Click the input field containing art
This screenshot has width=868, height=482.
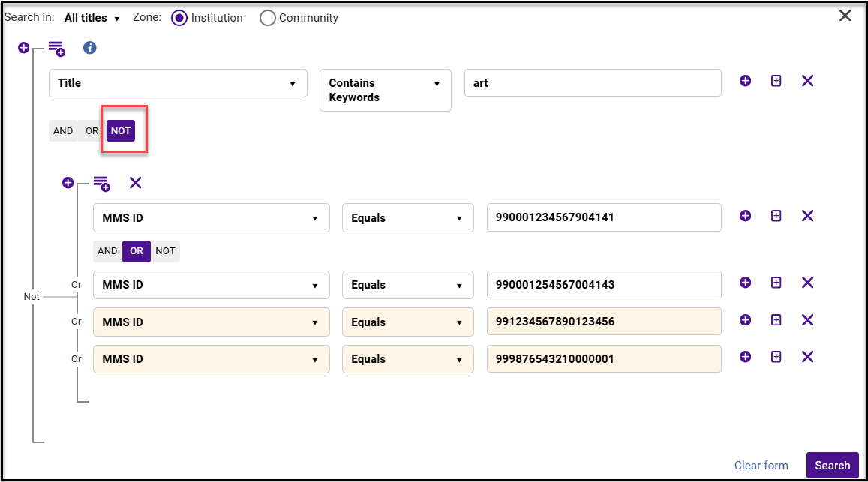(593, 83)
